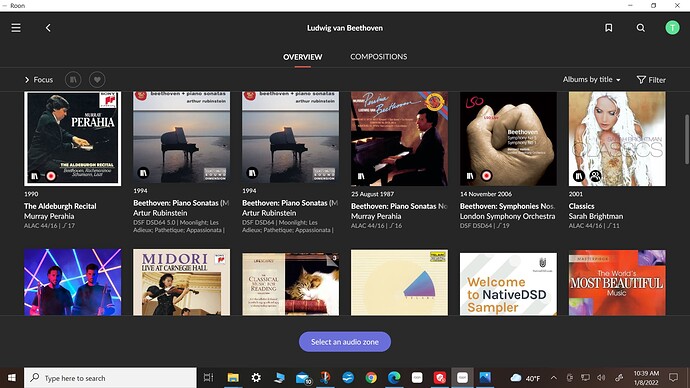Switch to the Overview tab
The height and width of the screenshot is (388, 690).
coord(303,57)
